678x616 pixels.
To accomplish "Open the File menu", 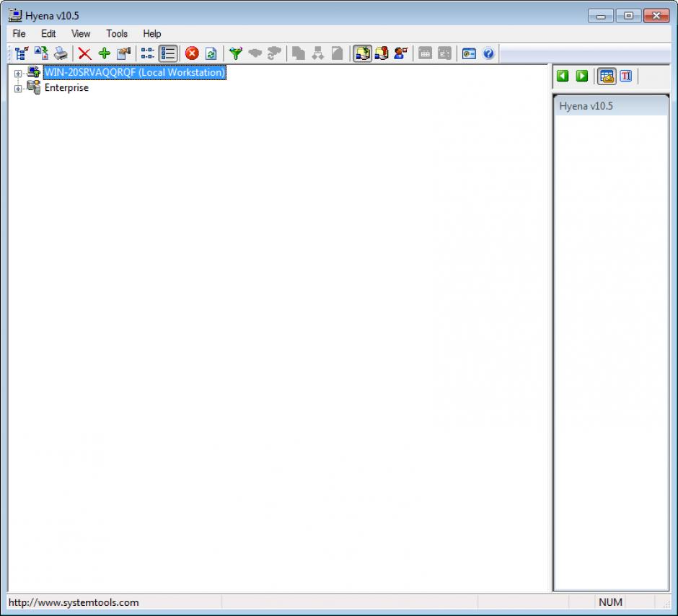I will tap(19, 33).
